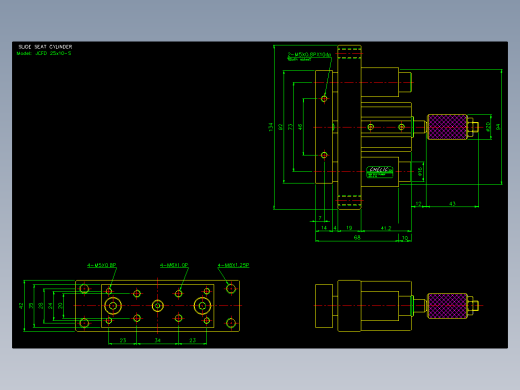Image resolution: width=520 pixels, height=390 pixels.
Task: Click the 4-M8x1.25P thread callout
Action: click(x=233, y=265)
